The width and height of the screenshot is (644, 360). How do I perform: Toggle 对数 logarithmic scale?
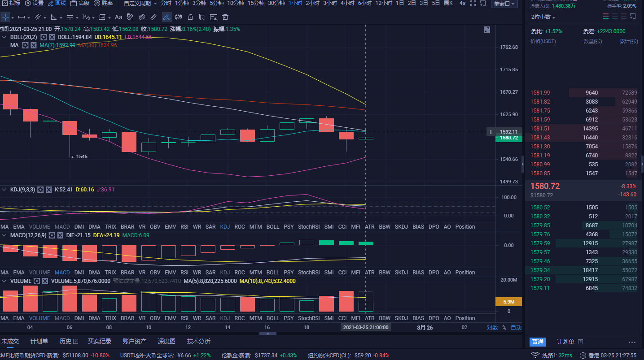pos(492,328)
